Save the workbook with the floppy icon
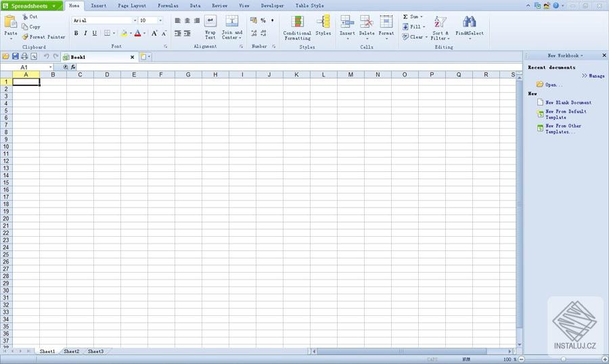This screenshot has width=609, height=364. 15,57
